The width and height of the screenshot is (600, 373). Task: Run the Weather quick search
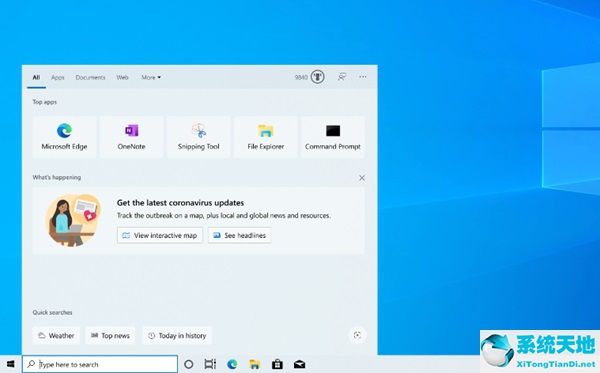point(56,336)
